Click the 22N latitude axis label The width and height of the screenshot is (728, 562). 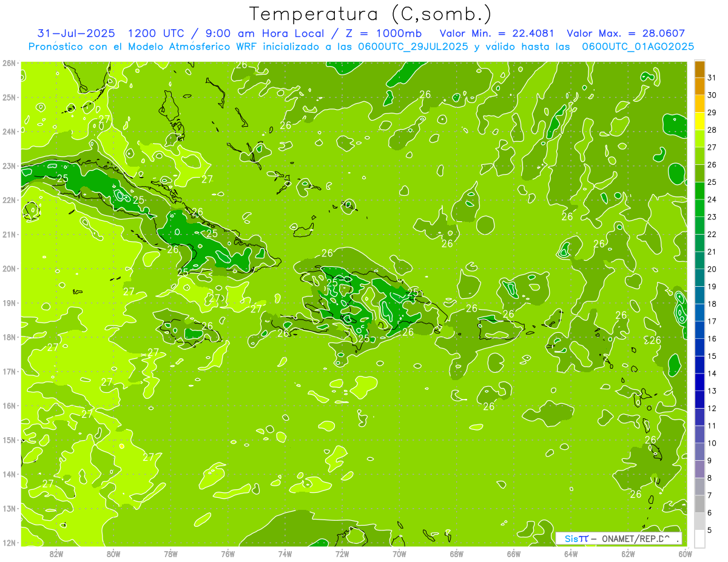tap(8, 200)
